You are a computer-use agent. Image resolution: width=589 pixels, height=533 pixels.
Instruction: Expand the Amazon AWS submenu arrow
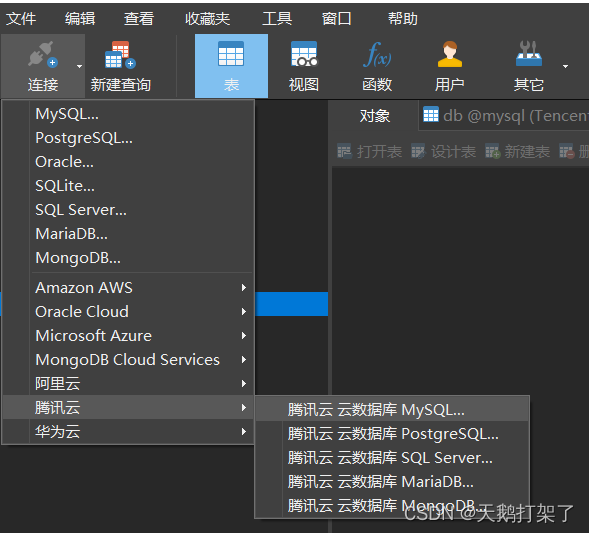pos(244,288)
